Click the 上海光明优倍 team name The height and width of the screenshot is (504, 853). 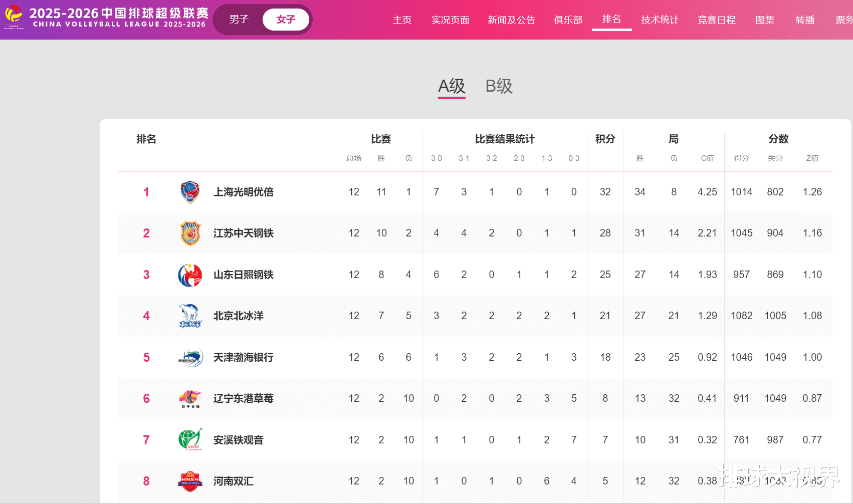(x=244, y=192)
